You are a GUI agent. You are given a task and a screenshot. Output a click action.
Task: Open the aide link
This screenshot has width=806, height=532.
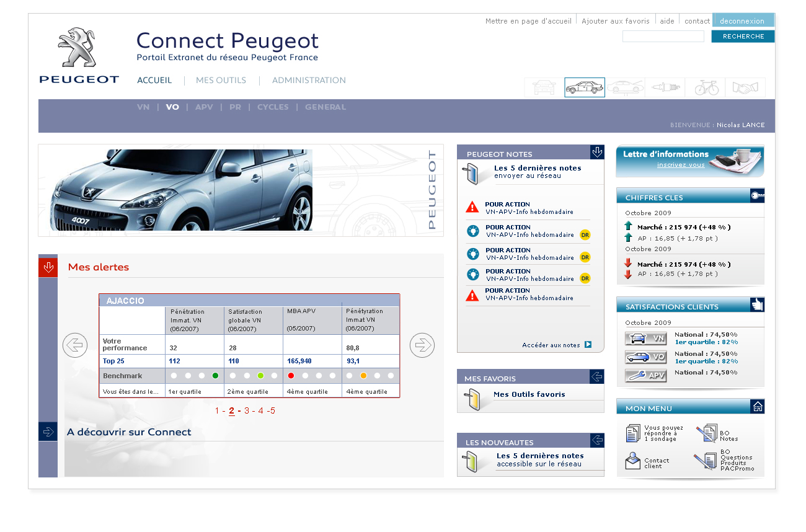(667, 21)
